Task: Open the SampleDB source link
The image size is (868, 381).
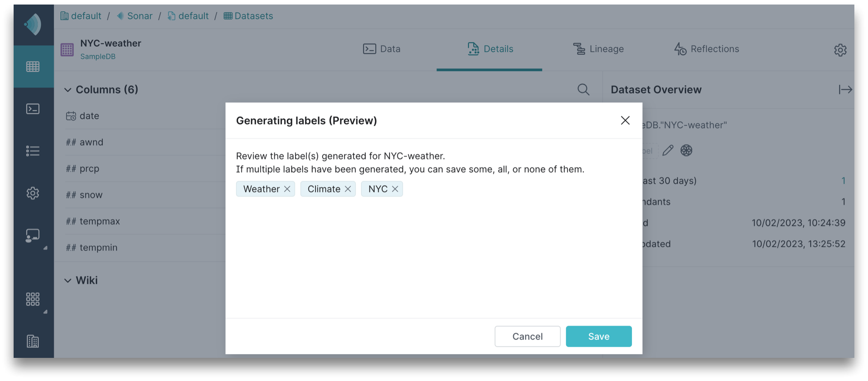Action: coord(98,57)
